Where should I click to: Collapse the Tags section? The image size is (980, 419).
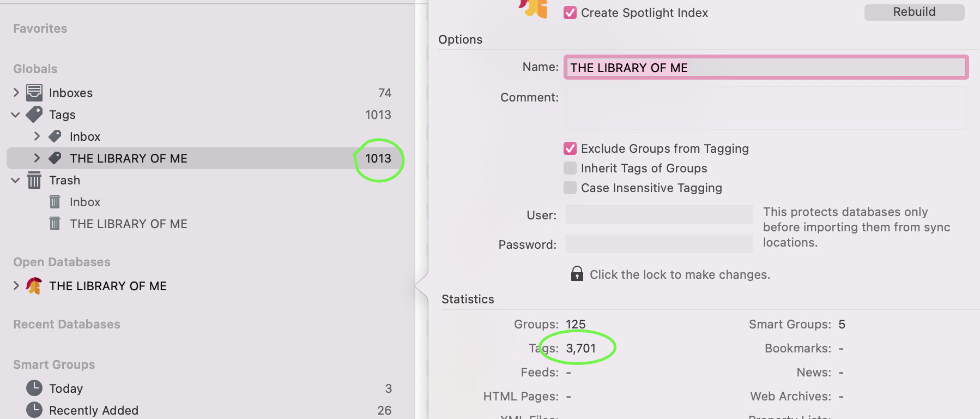16,115
